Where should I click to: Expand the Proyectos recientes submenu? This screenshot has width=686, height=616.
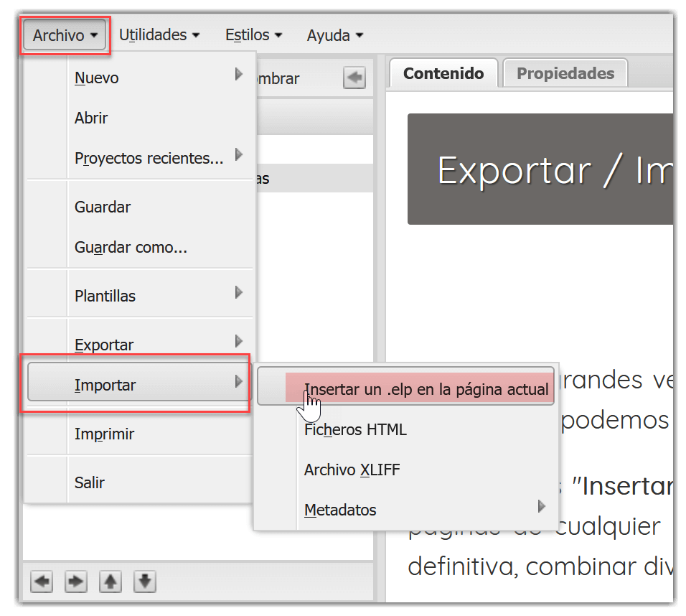(x=238, y=155)
